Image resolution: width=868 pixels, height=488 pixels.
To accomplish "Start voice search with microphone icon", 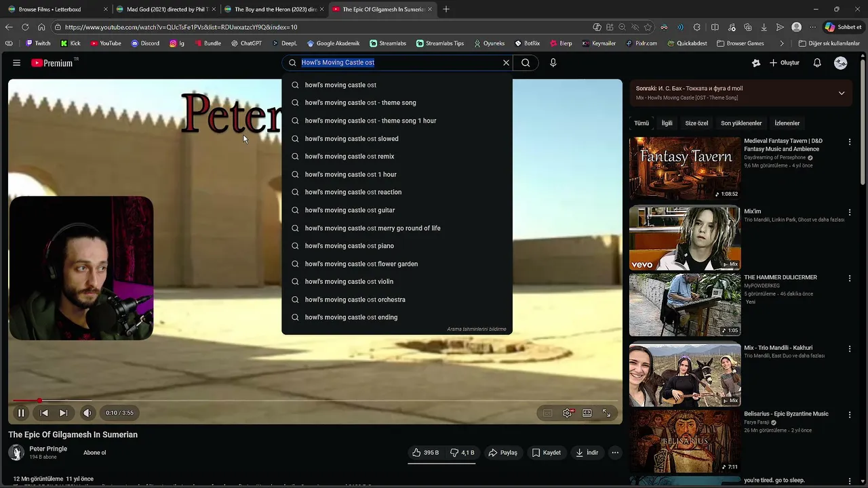I will tap(553, 62).
